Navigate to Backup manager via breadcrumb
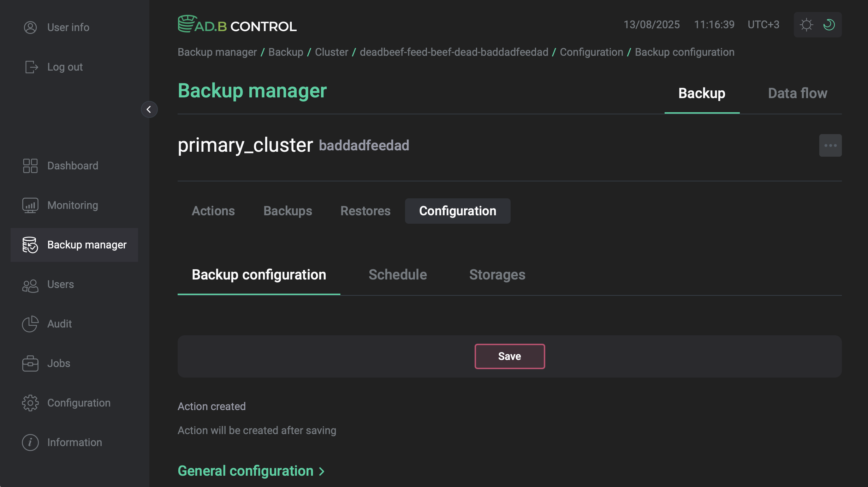The width and height of the screenshot is (868, 487). [216, 52]
